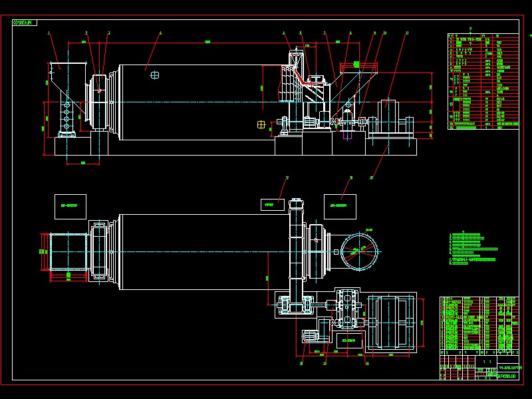This screenshot has height=399, width=532.
Task: Click the magenta bracket under the coupling
Action: [x=348, y=136]
